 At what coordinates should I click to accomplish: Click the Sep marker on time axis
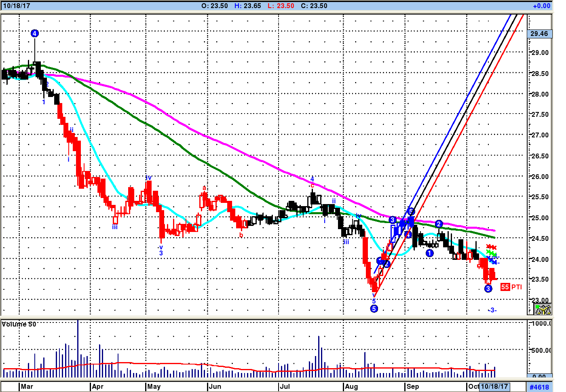coord(412,386)
